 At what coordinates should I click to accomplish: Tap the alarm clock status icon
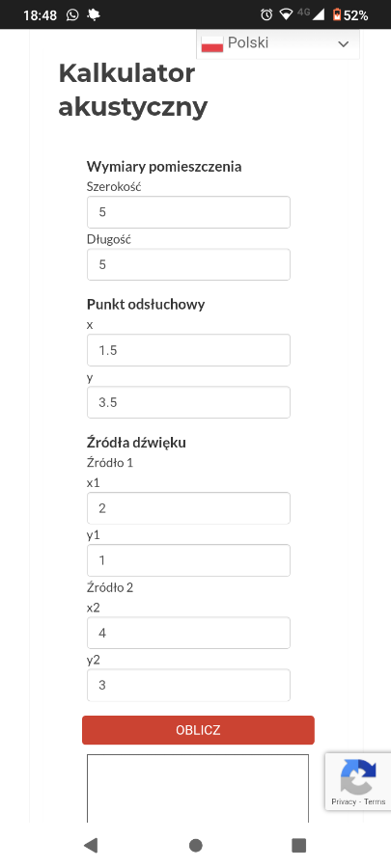coord(266,14)
